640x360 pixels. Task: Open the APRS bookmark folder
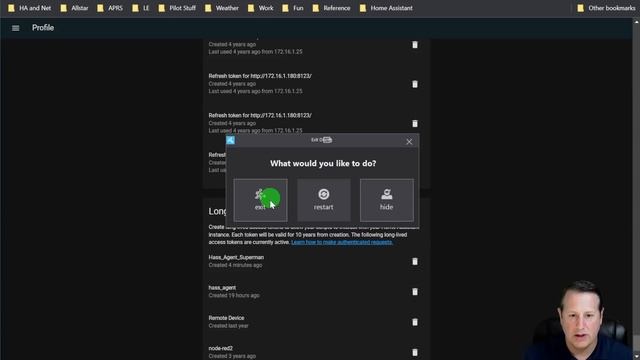pos(110,8)
